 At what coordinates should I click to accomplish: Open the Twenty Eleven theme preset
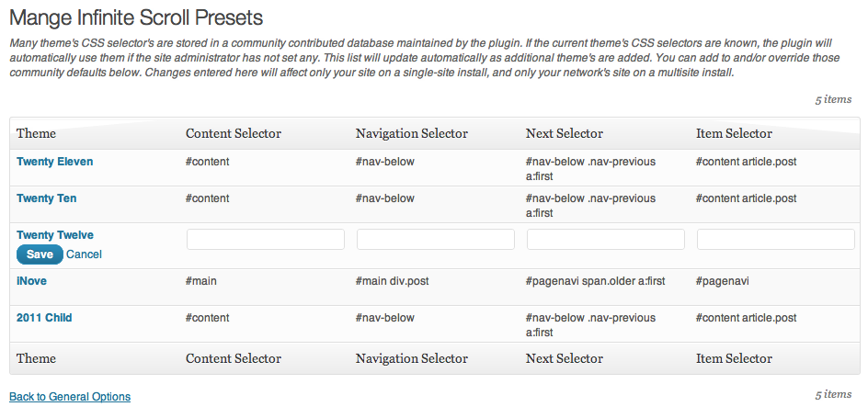click(54, 162)
